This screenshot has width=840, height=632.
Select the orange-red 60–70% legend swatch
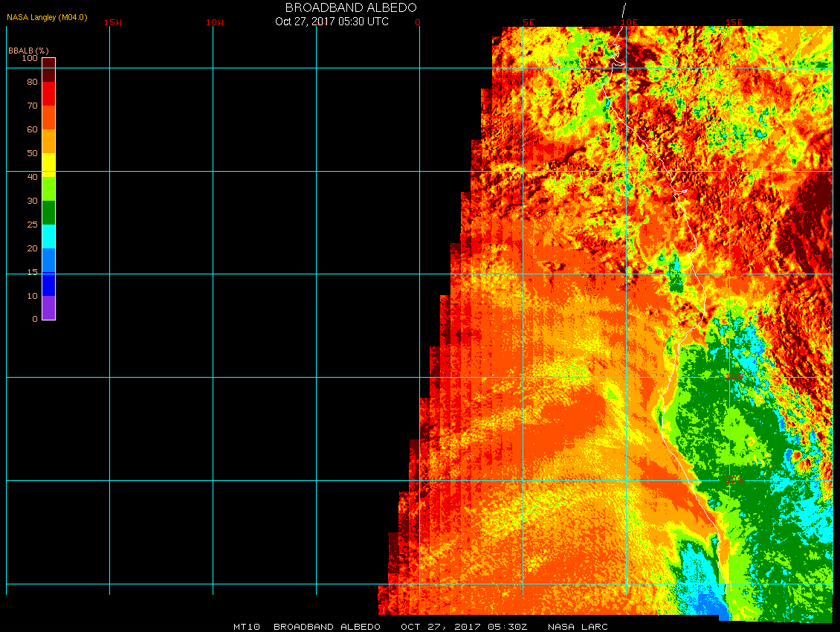click(48, 117)
